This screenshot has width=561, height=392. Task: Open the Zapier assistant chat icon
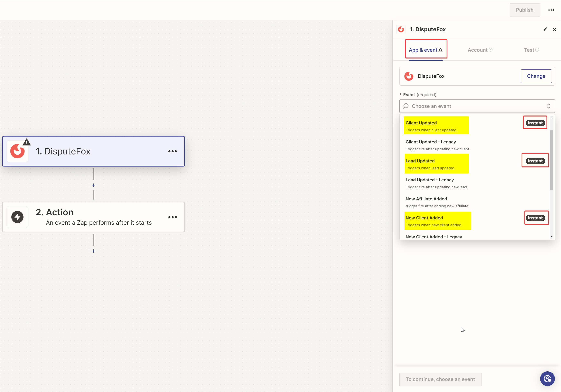point(547,379)
